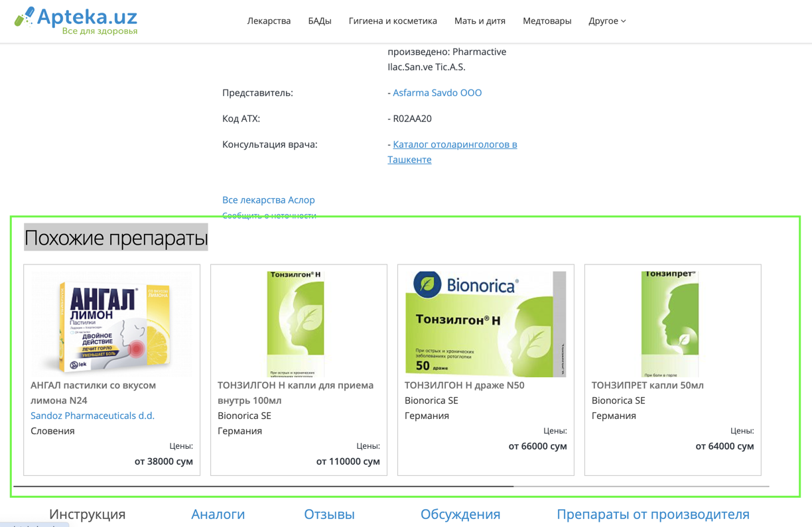Viewport: 812px width, 527px height.
Task: Open the Bionorica Тонзилгон Н драже image
Action: (x=486, y=323)
